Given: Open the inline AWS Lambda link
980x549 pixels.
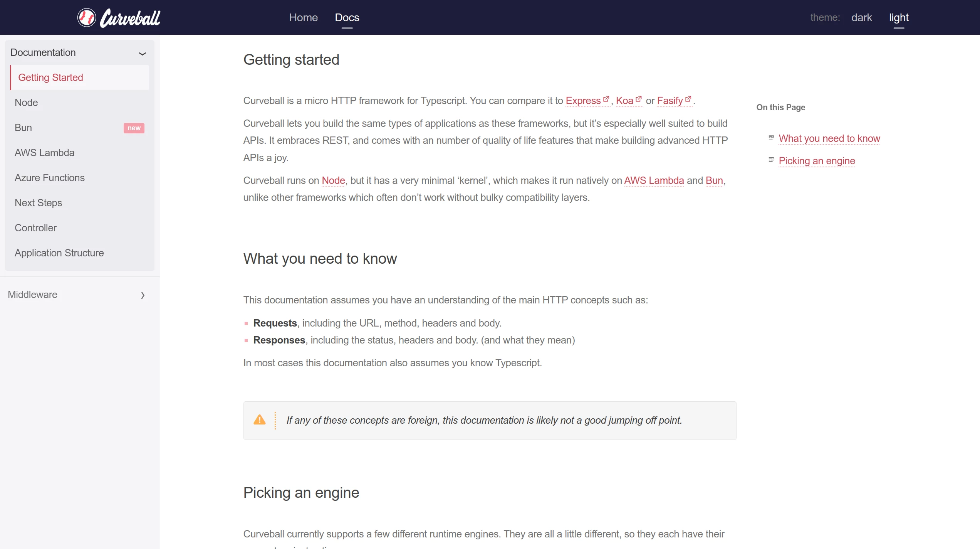Looking at the screenshot, I should 654,180.
